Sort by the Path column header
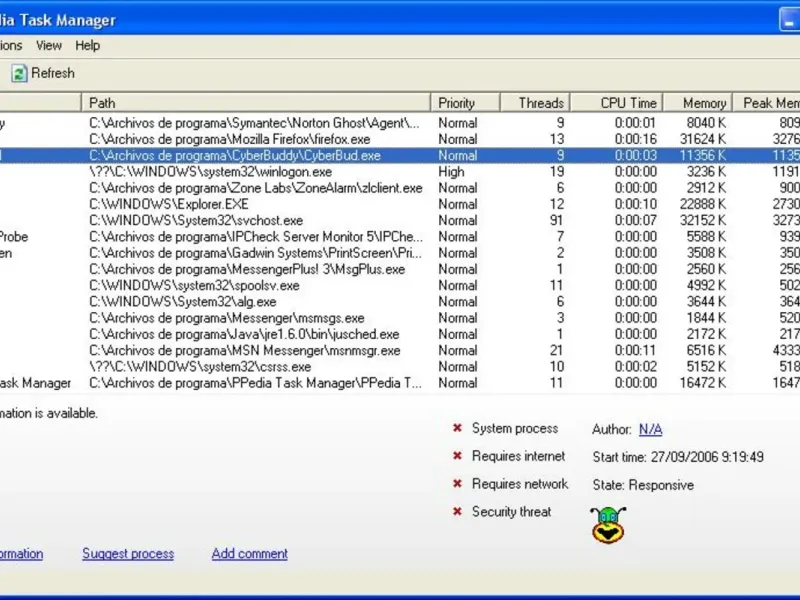800x600 pixels. point(256,103)
